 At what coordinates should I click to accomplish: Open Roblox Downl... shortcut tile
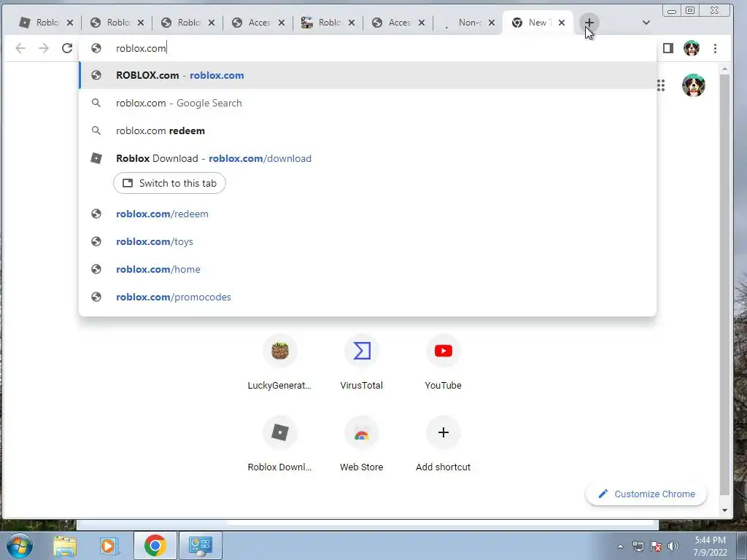[x=279, y=446]
